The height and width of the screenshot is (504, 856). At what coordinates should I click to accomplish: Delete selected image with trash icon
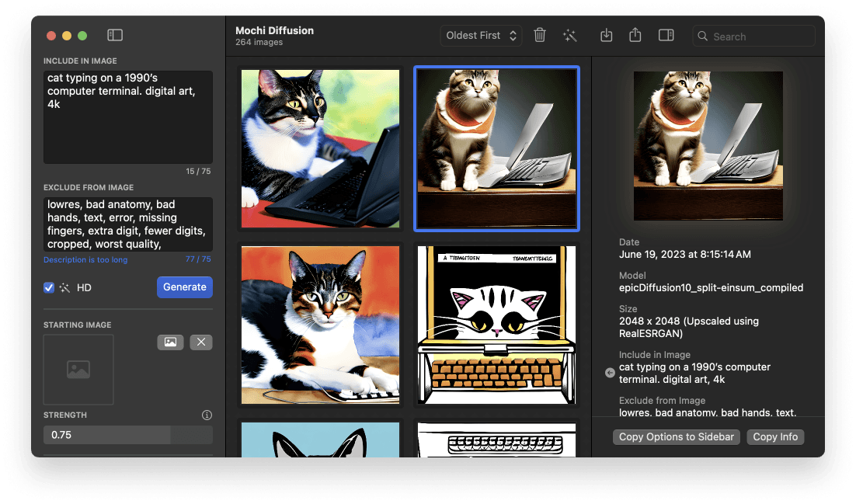[539, 36]
